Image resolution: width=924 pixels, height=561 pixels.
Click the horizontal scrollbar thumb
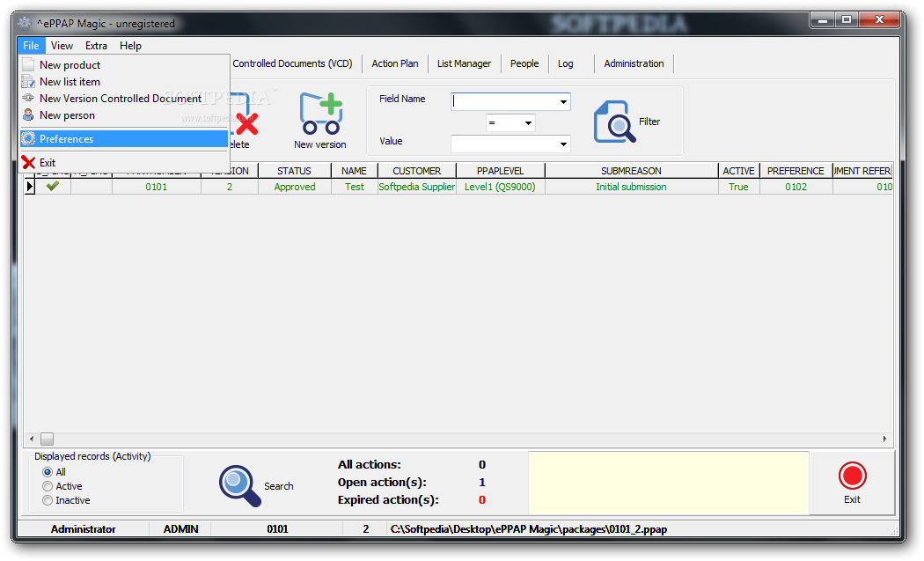pos(48,439)
